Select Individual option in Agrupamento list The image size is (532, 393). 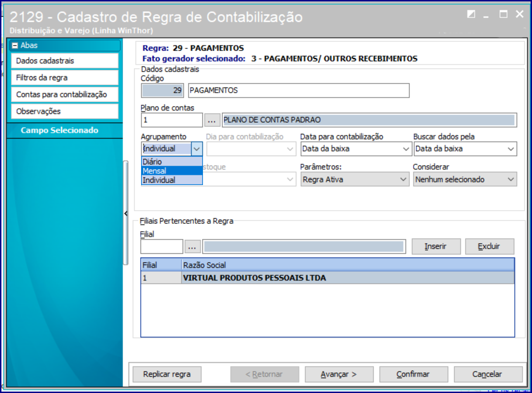(172, 180)
